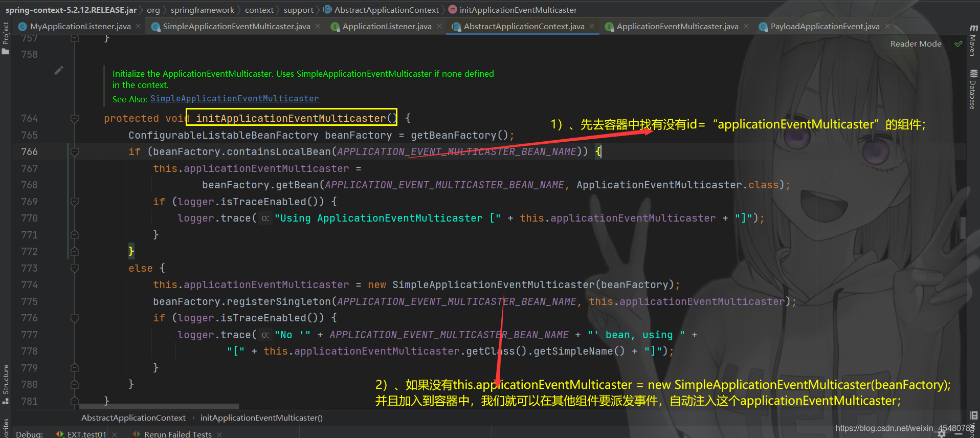Close the Rerun Failed Tests tab
Screen dimensions: 980x438
(219, 434)
